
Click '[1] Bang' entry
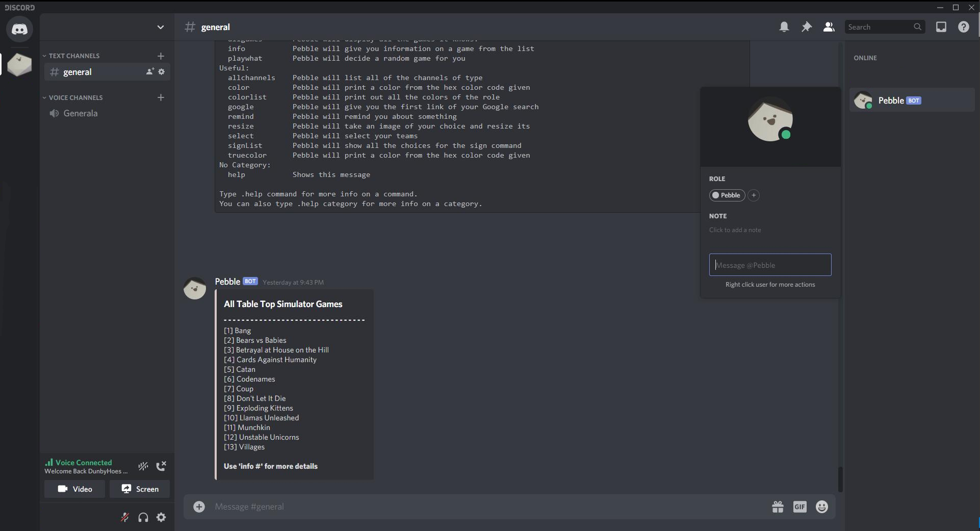(238, 331)
